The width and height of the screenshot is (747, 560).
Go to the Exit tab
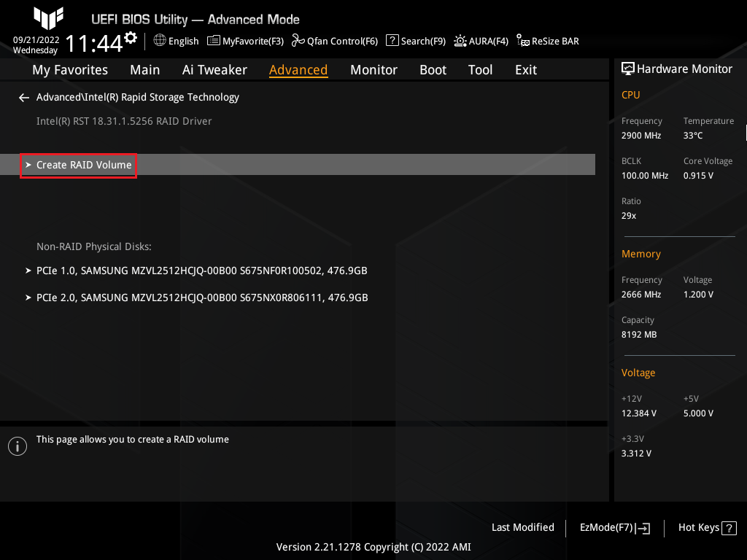click(x=526, y=70)
